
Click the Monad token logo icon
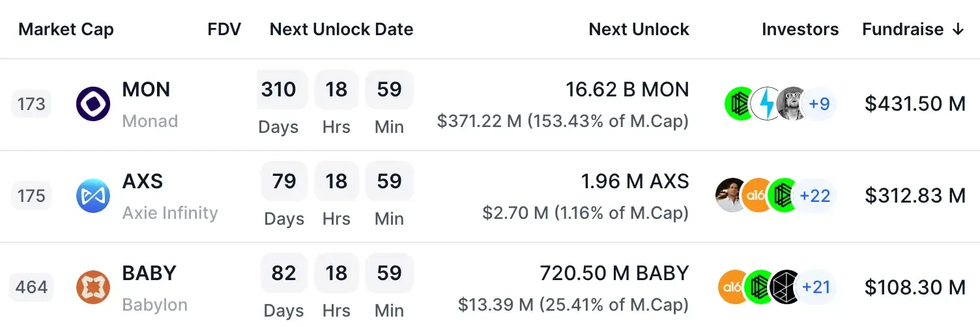(93, 104)
